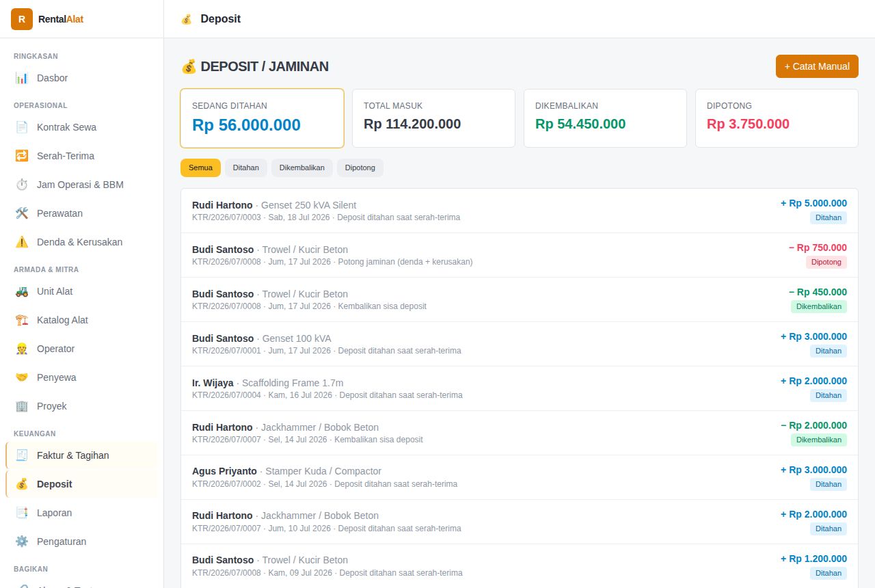The width and height of the screenshot is (875, 588).
Task: Click the − Rp 450.000 amount
Action: (818, 292)
